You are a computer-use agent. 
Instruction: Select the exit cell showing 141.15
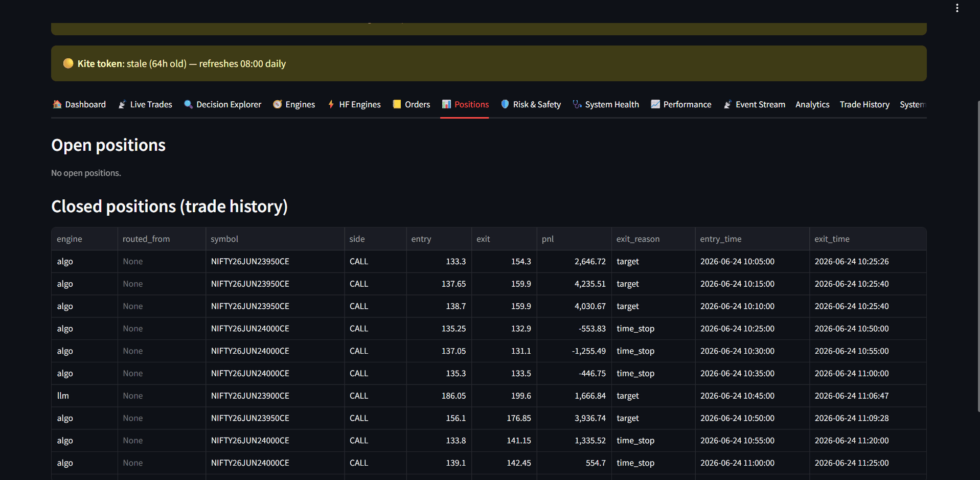tap(504, 440)
